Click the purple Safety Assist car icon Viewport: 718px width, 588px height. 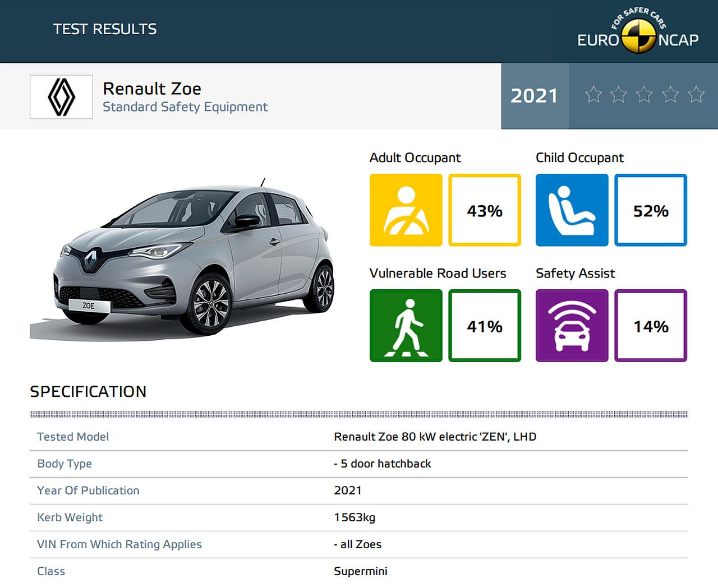click(x=572, y=326)
